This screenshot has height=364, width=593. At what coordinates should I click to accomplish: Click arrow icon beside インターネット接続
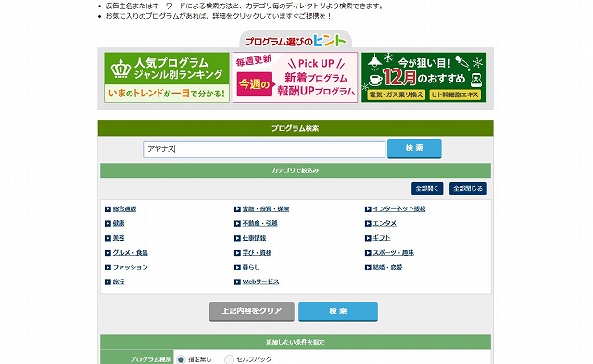(x=368, y=209)
